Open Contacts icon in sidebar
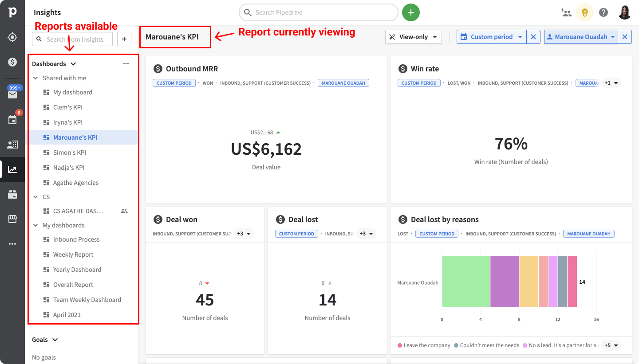This screenshot has height=364, width=639. (12, 145)
